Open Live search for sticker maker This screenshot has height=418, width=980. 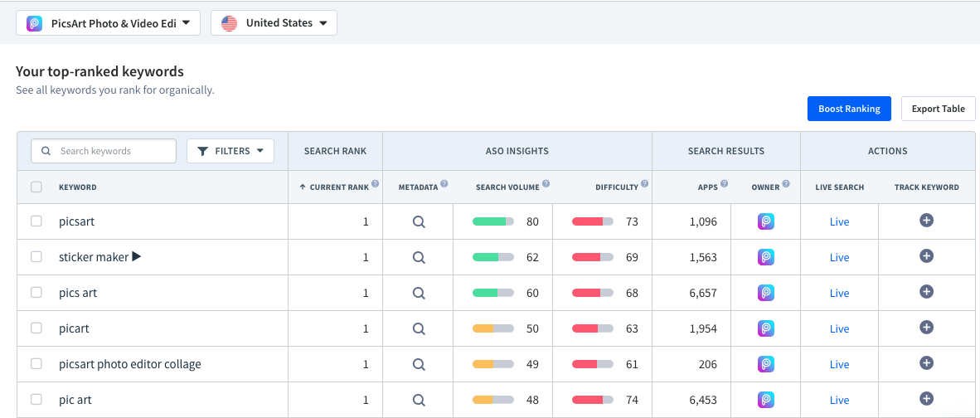(x=839, y=257)
